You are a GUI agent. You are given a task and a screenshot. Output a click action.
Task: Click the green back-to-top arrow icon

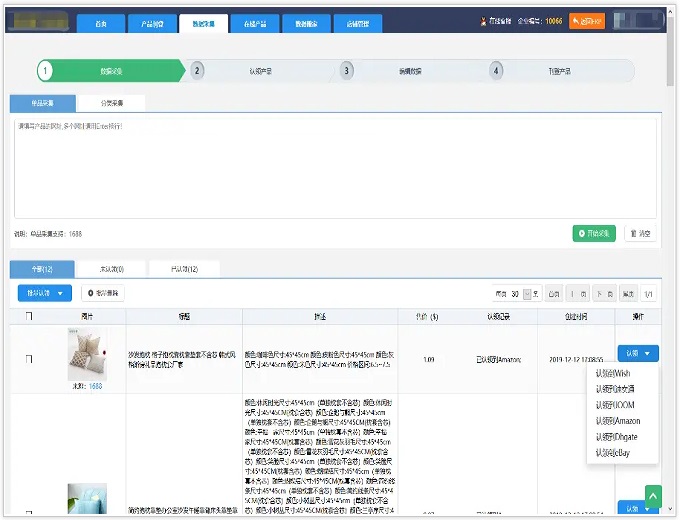pyautogui.click(x=653, y=496)
